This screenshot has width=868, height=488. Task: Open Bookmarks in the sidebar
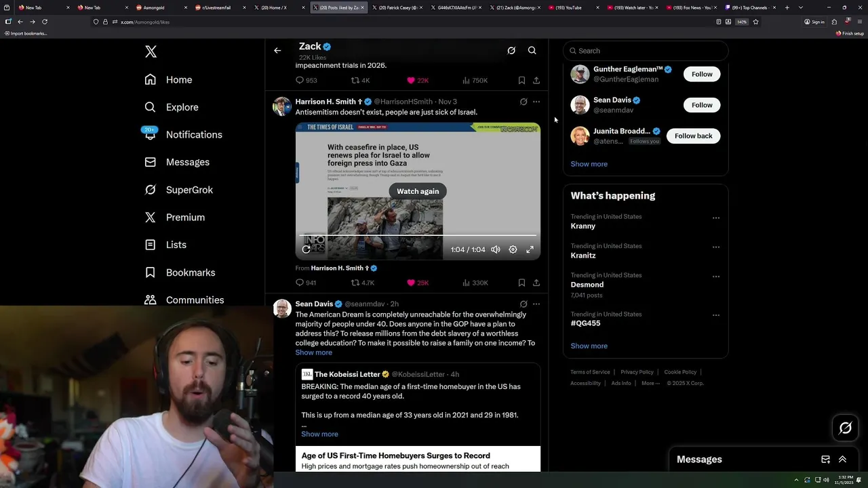tap(180, 272)
